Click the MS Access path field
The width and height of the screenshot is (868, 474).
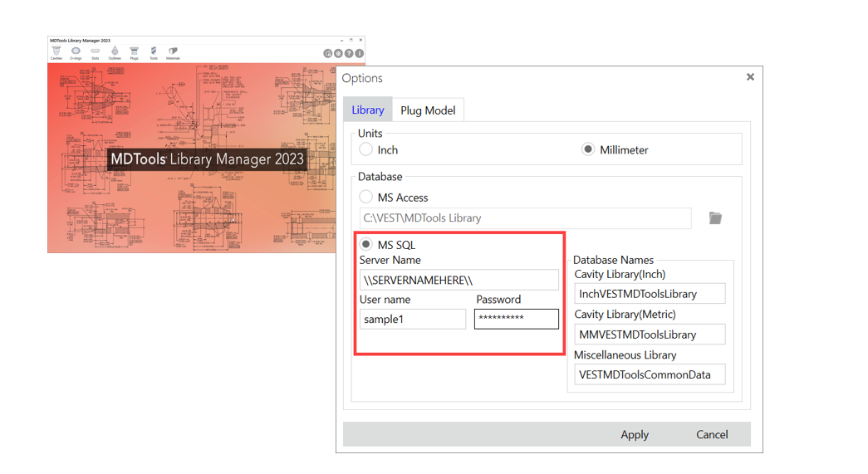[525, 218]
